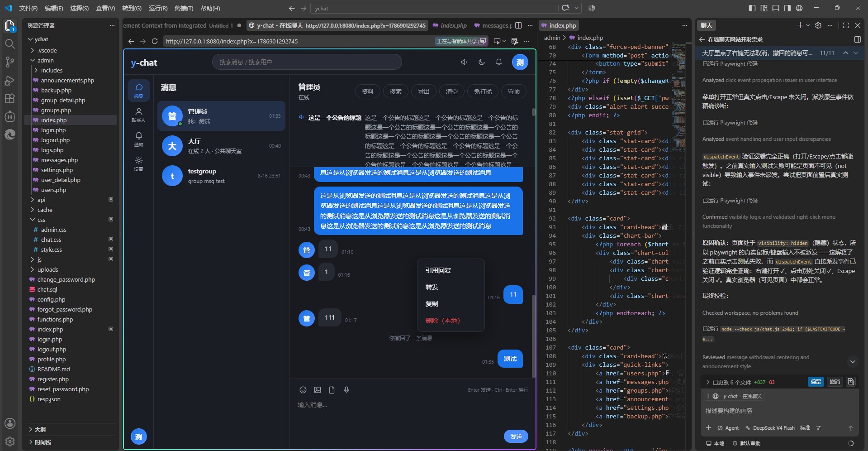Switch y-chat to dark mode moon icon
The image size is (868, 451).
(482, 62)
